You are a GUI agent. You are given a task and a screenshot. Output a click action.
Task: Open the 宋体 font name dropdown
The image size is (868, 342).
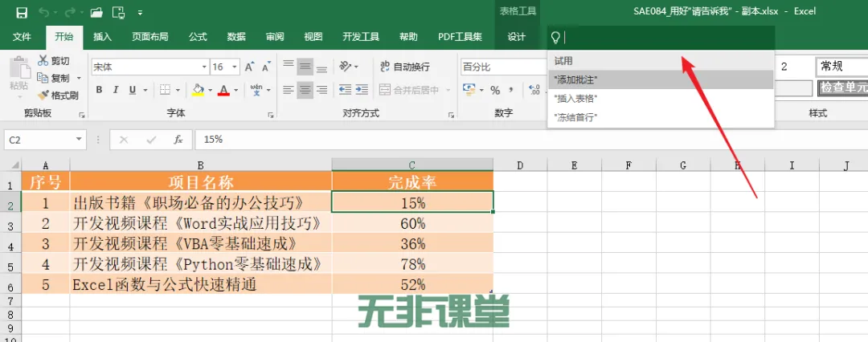[x=204, y=67]
